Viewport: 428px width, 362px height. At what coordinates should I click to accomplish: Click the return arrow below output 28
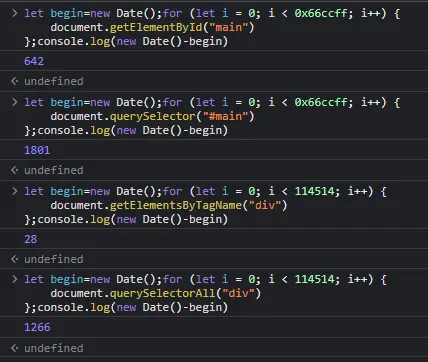(14, 259)
